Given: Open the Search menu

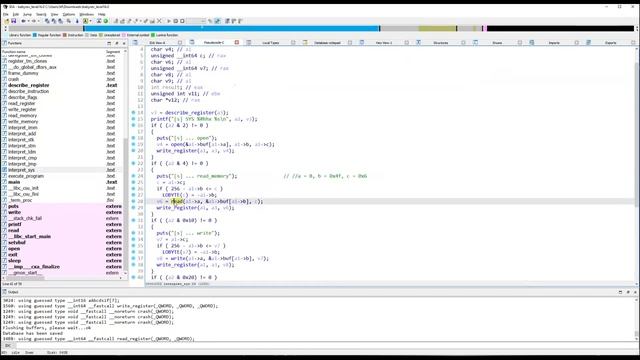Looking at the screenshot, I should pos(41,14).
